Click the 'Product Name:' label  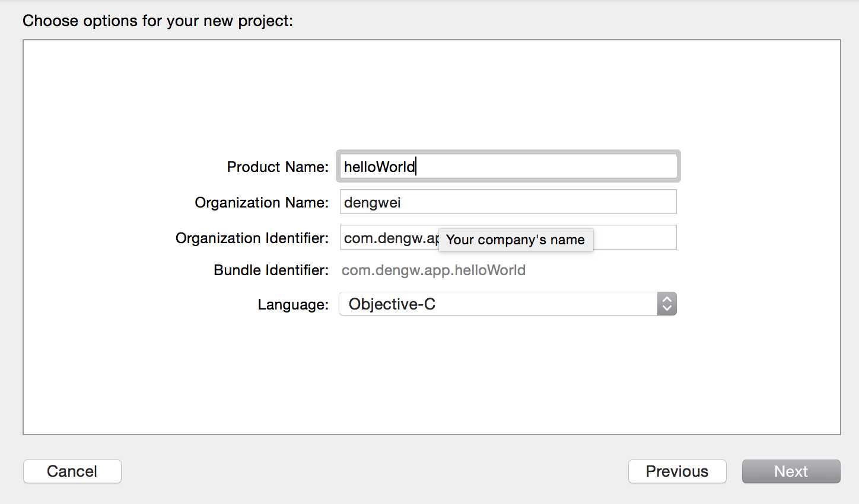click(278, 167)
